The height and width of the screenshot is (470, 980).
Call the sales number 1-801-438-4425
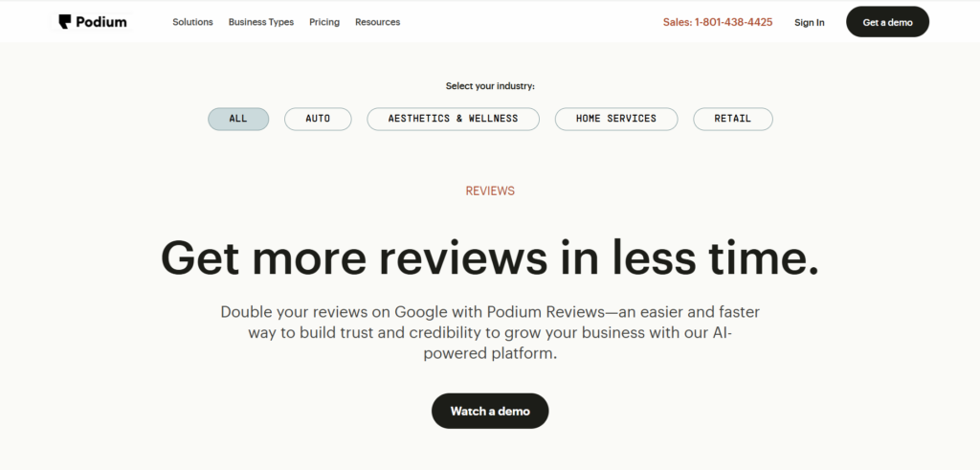718,22
